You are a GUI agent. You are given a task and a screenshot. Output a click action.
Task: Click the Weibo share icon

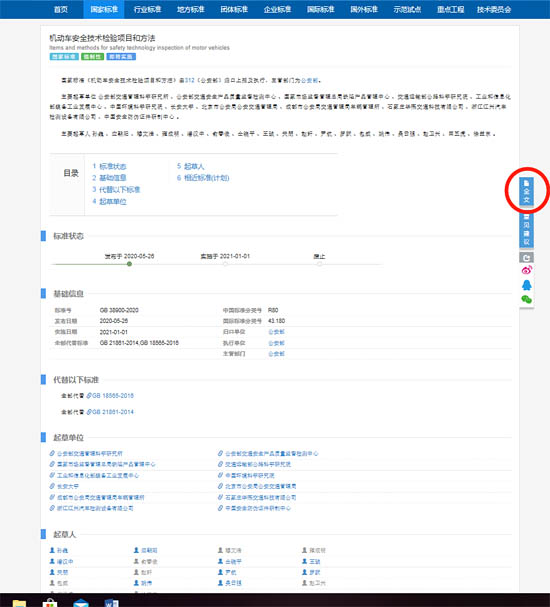[526, 270]
